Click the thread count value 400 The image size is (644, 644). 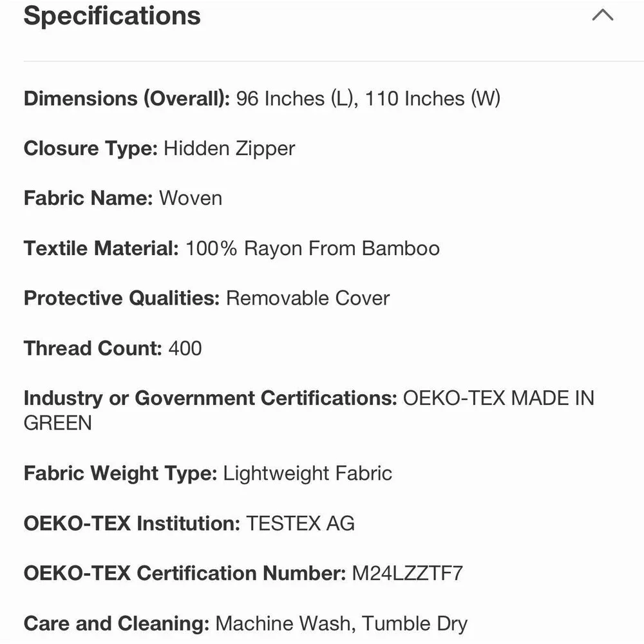click(x=185, y=348)
